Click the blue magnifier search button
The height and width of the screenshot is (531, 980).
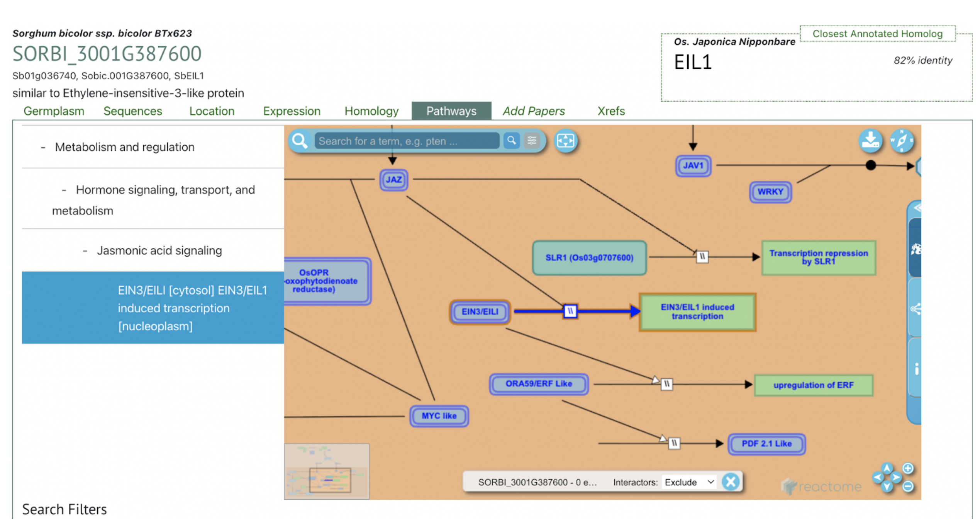click(511, 141)
